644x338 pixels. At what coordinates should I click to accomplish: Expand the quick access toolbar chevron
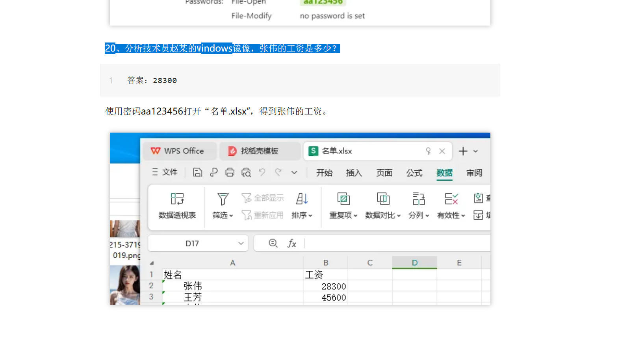coord(294,172)
